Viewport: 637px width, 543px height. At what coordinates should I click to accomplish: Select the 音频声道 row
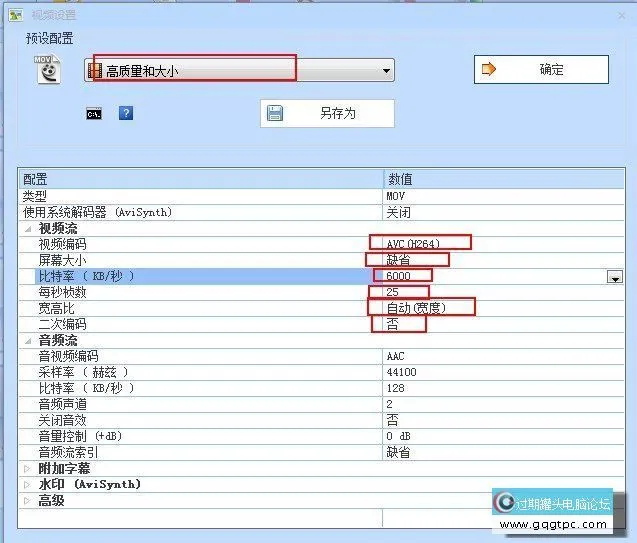[x=321, y=404]
